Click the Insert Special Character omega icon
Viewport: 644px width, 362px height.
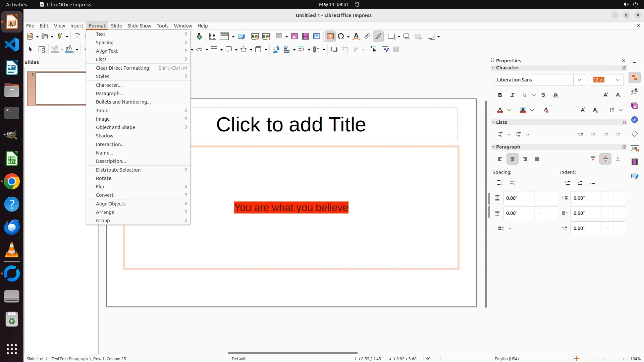341,37
